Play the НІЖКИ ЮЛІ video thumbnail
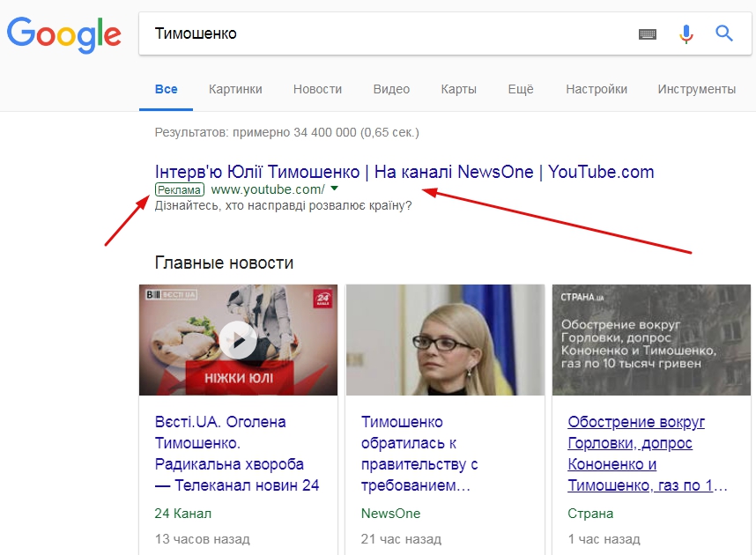Image resolution: width=756 pixels, height=555 pixels. pos(238,340)
